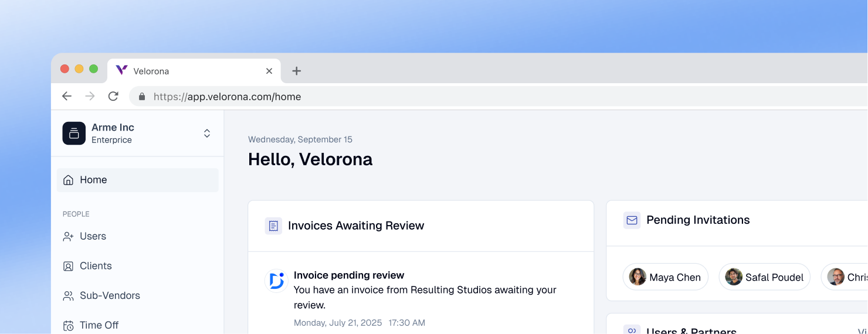Image resolution: width=868 pixels, height=334 pixels.
Task: Click the Pending Invitations envelope icon
Action: 632,220
